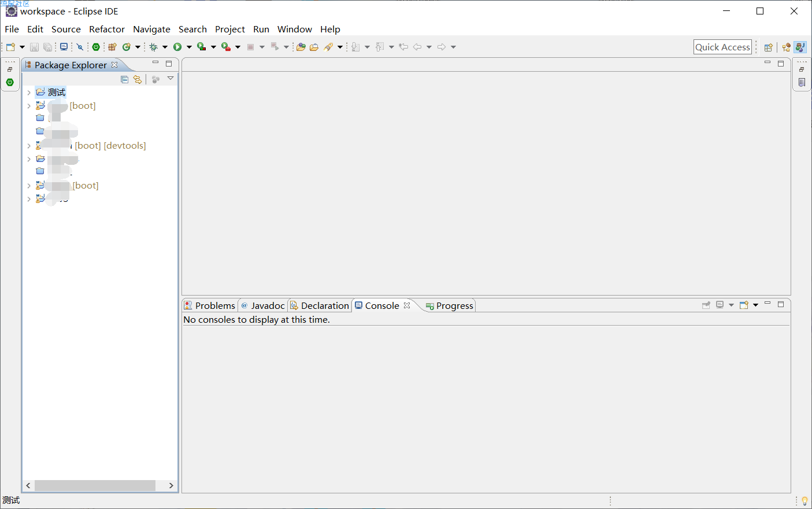
Task: Click the New Java Package icon
Action: coord(112,47)
